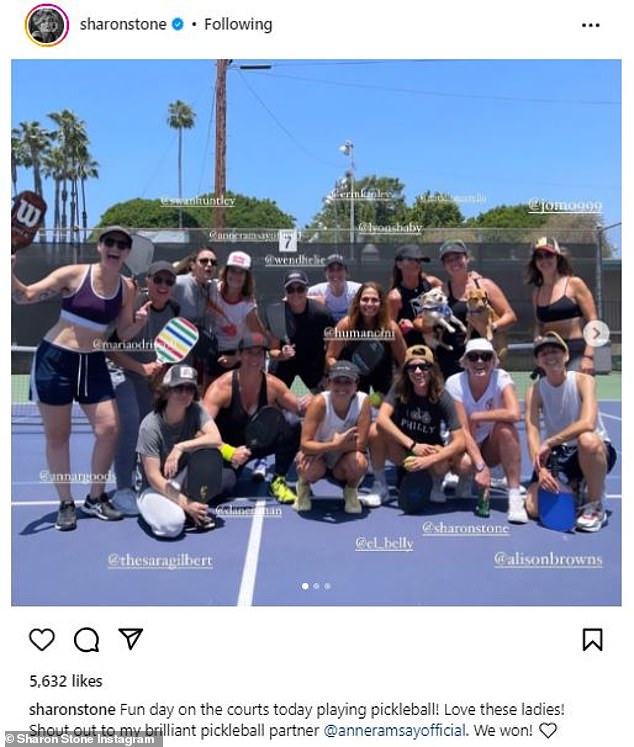
Task: View the 5,632 likes list
Action: [66, 681]
